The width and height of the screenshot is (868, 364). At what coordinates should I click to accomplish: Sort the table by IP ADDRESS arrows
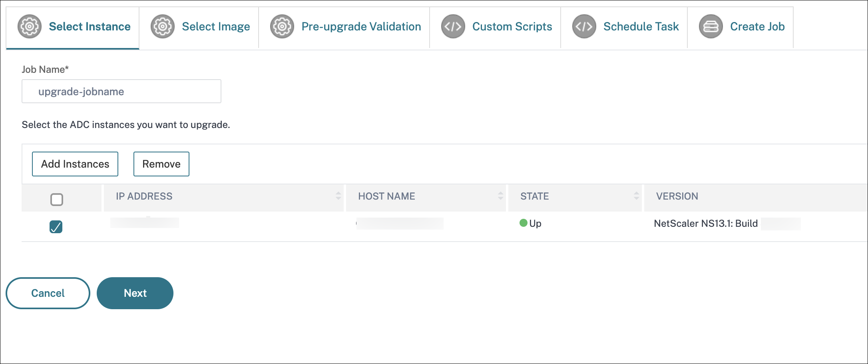pos(338,196)
